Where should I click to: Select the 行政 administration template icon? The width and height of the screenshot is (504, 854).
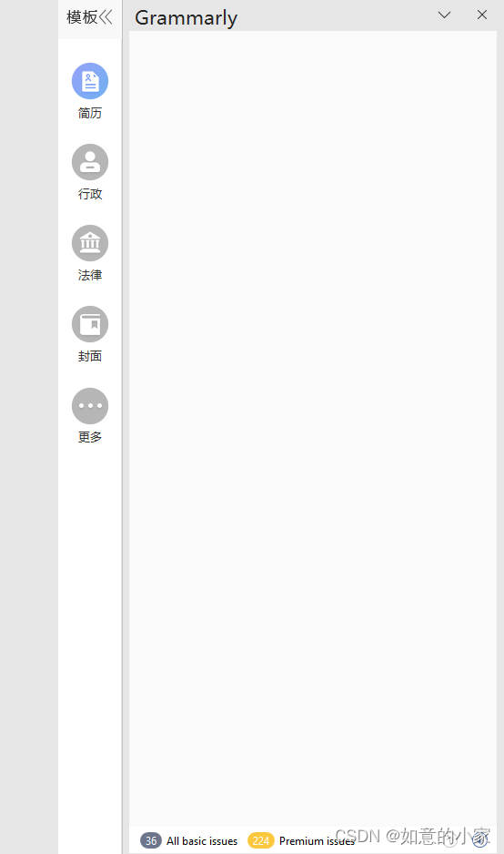click(90, 162)
